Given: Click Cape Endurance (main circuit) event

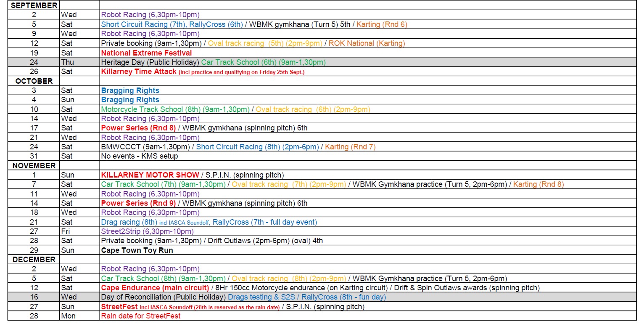Looking at the screenshot, I should point(155,288).
